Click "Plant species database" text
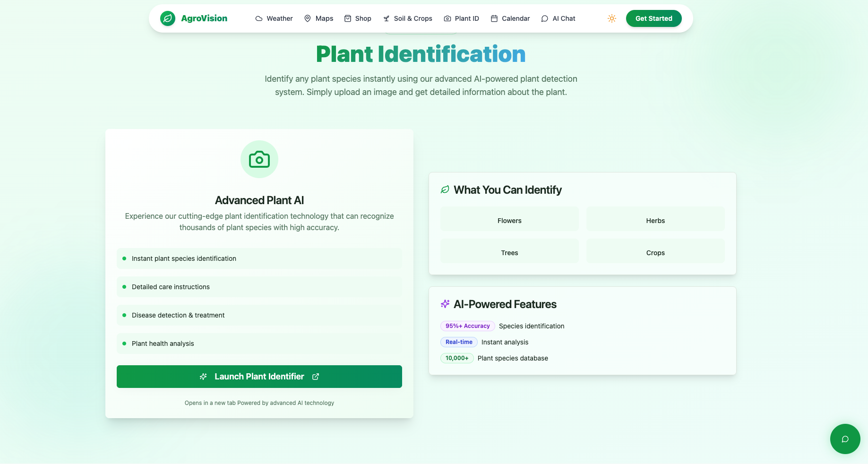 pyautogui.click(x=513, y=358)
